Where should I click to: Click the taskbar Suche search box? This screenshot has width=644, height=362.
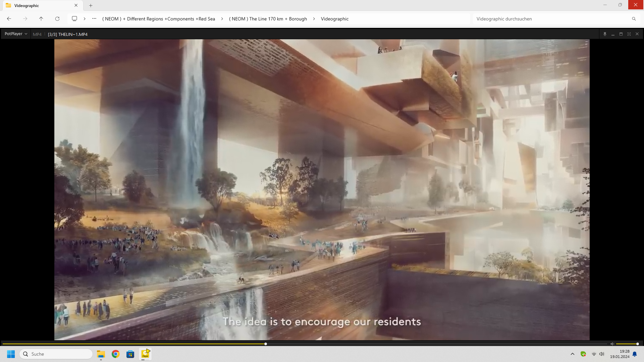56,354
